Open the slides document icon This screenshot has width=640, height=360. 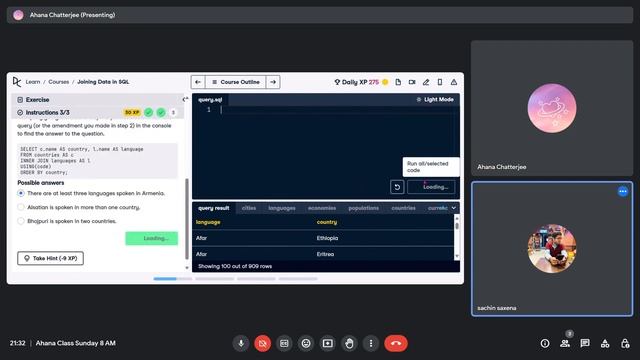point(398,82)
